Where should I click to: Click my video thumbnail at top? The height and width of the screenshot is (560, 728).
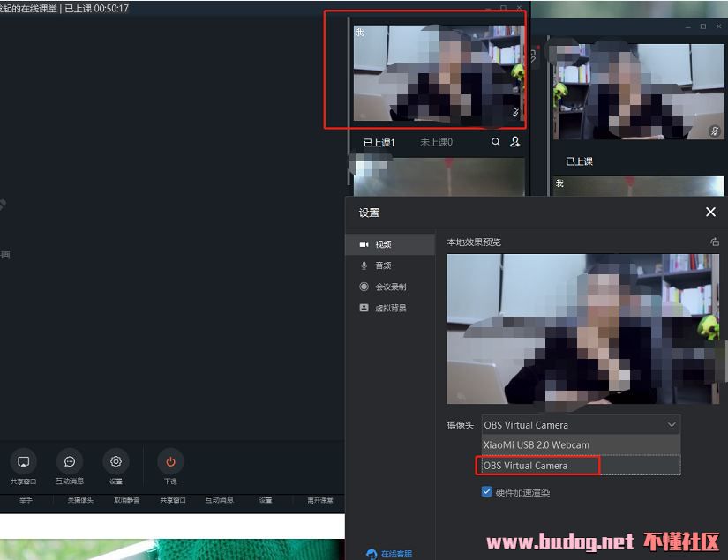coord(437,73)
